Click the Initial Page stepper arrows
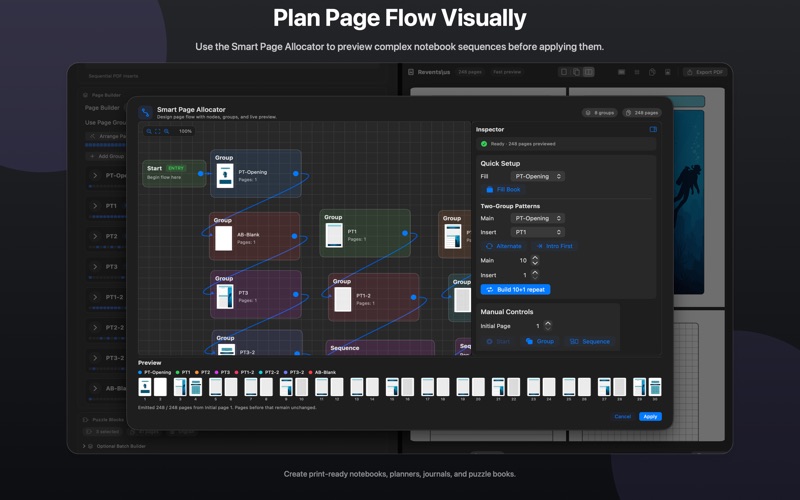 (548, 326)
